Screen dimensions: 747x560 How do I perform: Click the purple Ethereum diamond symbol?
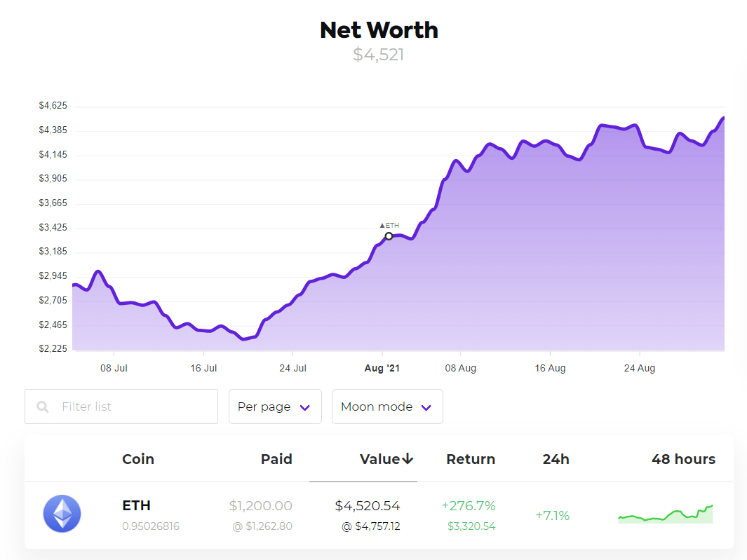click(62, 513)
